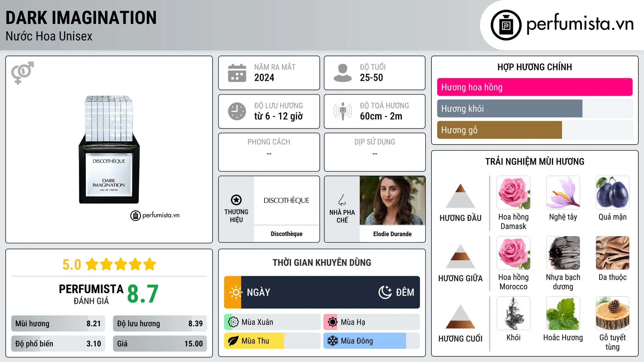Click the Độ phổ biến 3.10 score bar
This screenshot has height=362, width=644.
[58, 343]
